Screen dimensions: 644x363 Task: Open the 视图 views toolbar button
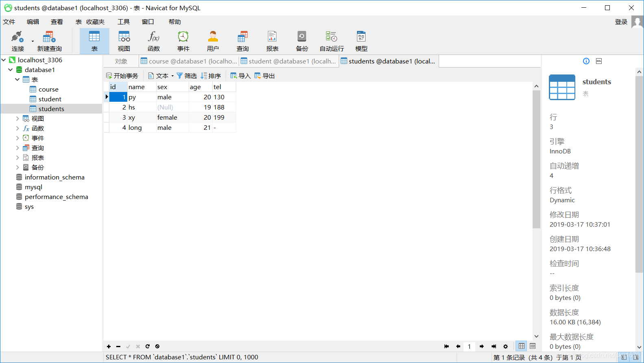[124, 41]
